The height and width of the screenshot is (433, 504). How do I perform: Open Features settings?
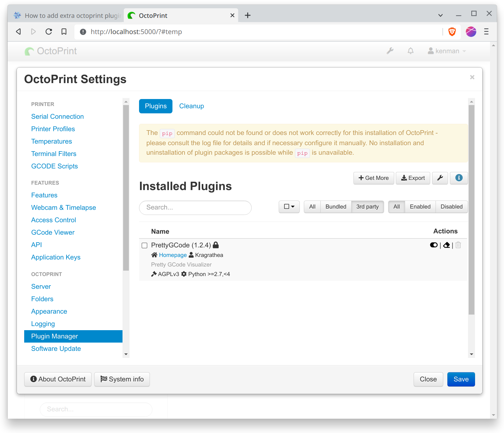(x=44, y=195)
